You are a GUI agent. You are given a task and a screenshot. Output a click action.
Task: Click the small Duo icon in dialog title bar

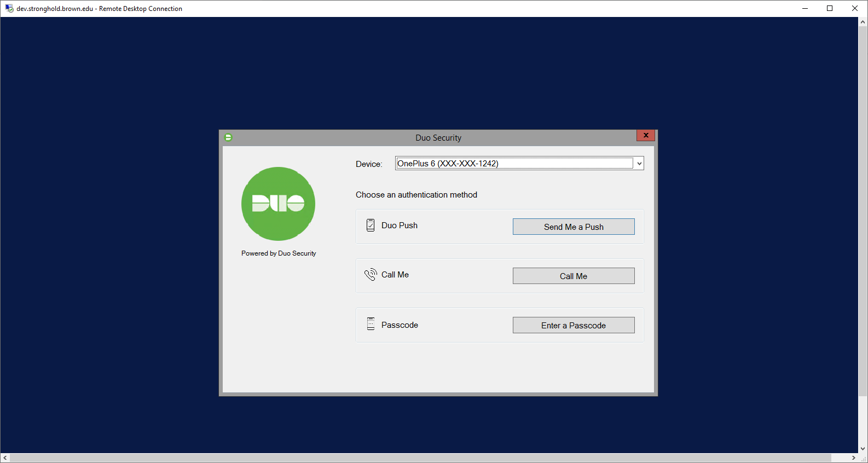(228, 137)
